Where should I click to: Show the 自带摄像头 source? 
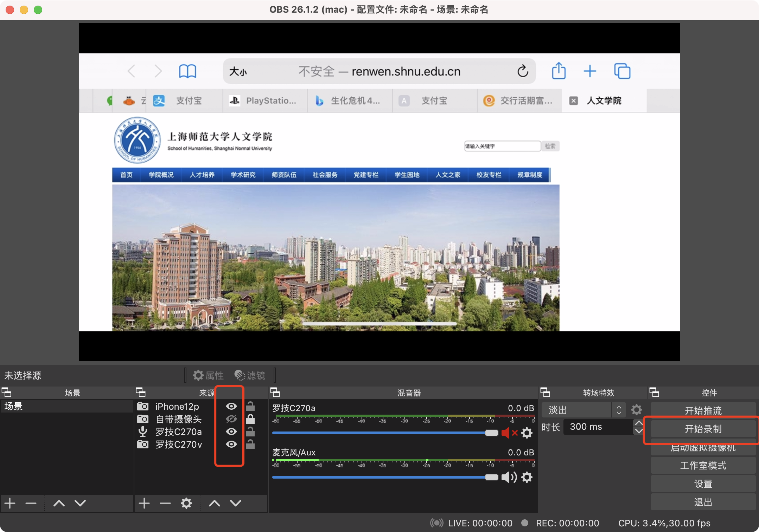coord(231,419)
